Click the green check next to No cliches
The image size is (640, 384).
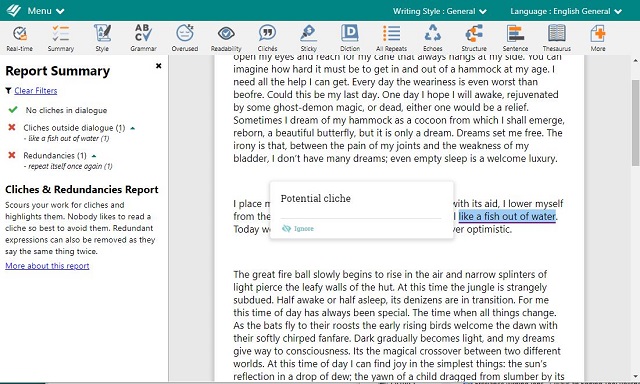[x=13, y=109]
